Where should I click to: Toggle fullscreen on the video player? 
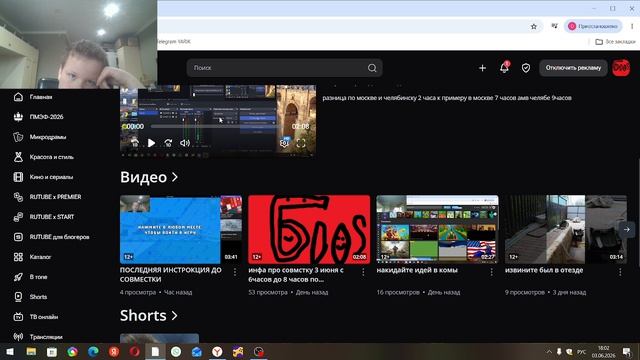[x=301, y=143]
